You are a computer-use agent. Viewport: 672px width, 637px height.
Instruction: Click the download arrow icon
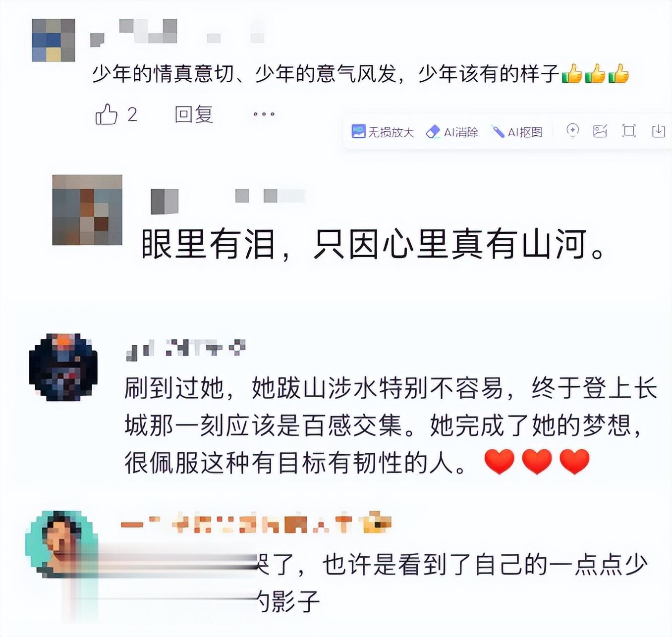coord(658,131)
